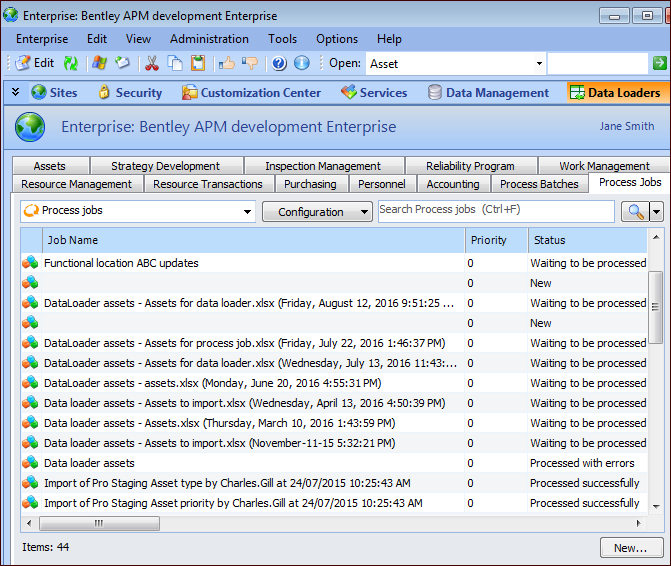Open Help via blue question mark icon
The height and width of the screenshot is (566, 671).
click(x=279, y=63)
